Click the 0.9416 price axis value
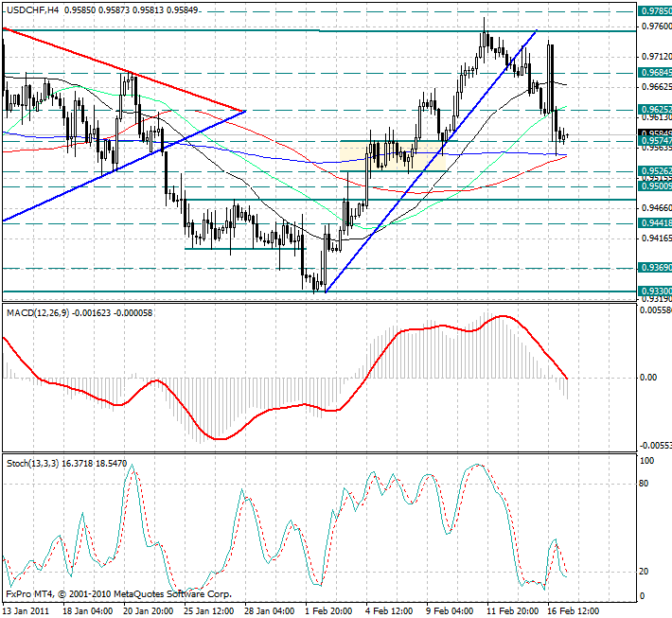This screenshot has width=672, height=618. pyautogui.click(x=656, y=238)
